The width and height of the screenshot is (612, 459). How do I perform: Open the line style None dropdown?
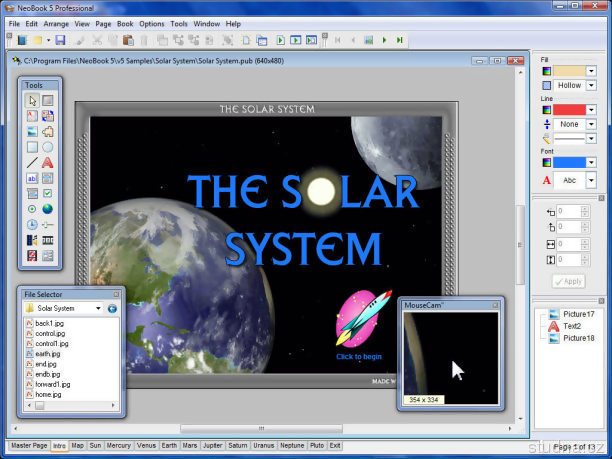(591, 124)
